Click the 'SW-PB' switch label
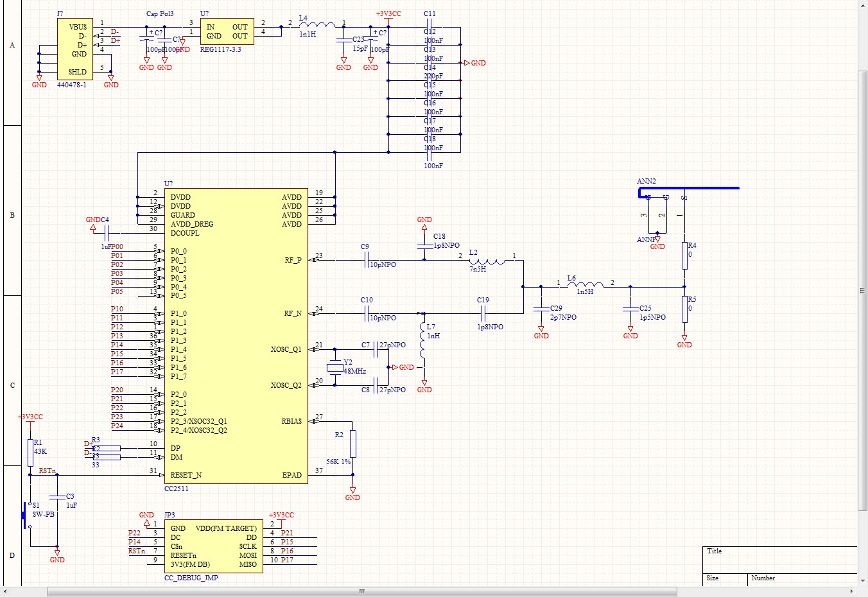 (44, 514)
